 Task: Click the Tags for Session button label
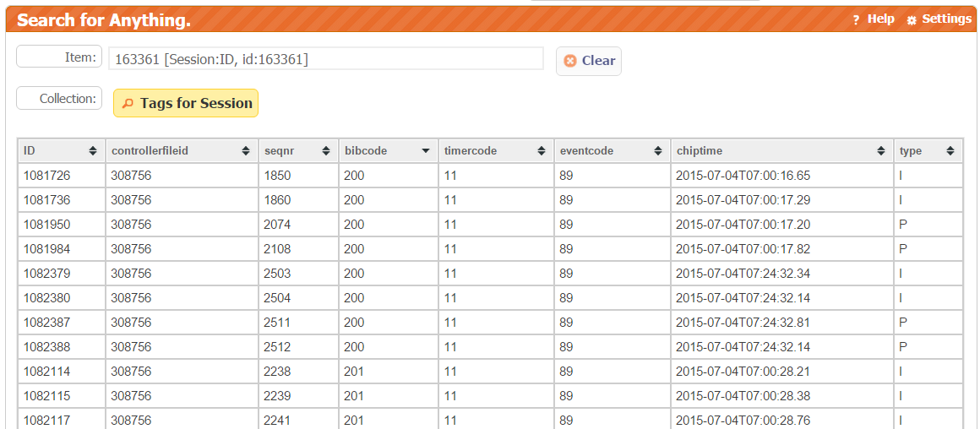coord(196,103)
